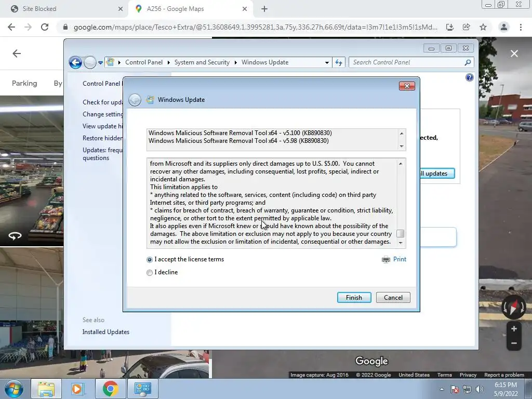Open Chrome's three-dot menu
The height and width of the screenshot is (399, 532).
[521, 27]
